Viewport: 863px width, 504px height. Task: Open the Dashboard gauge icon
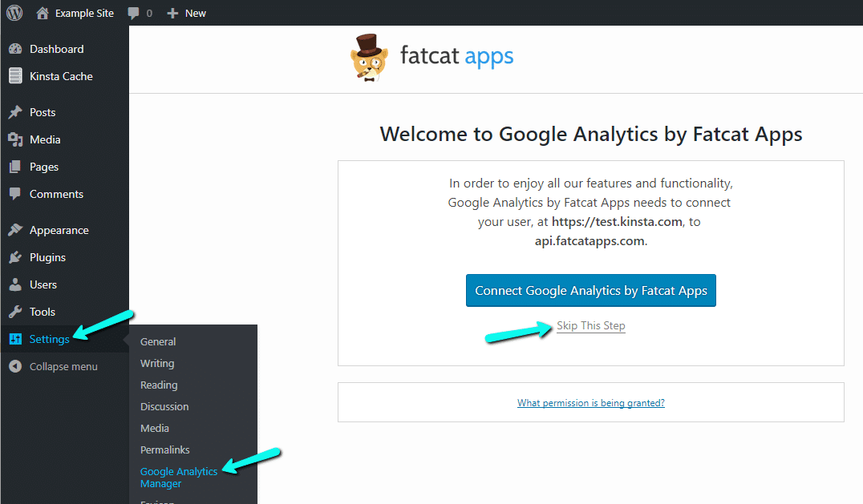point(15,49)
